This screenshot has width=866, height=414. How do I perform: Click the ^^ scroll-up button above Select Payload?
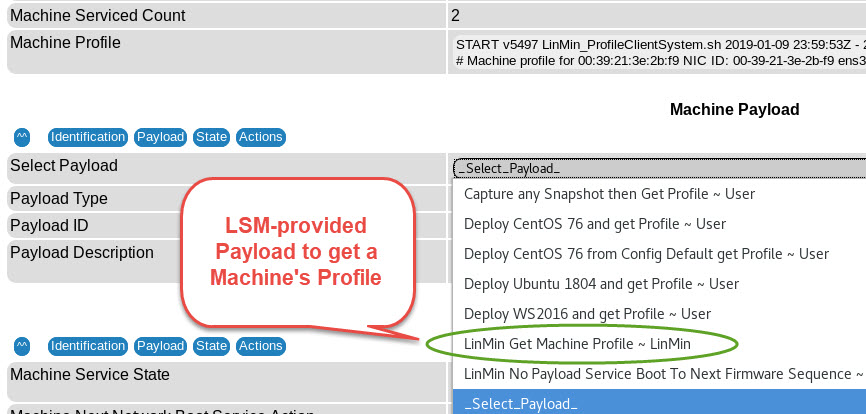[21, 137]
